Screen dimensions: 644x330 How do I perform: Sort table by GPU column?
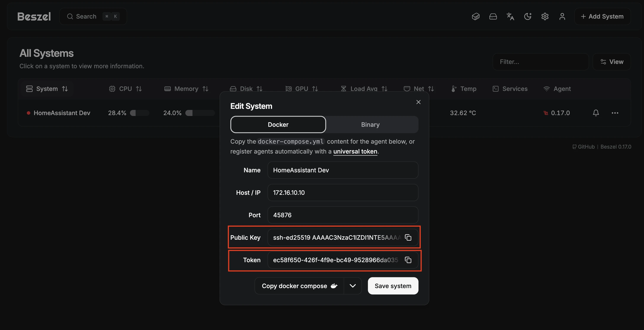click(301, 89)
